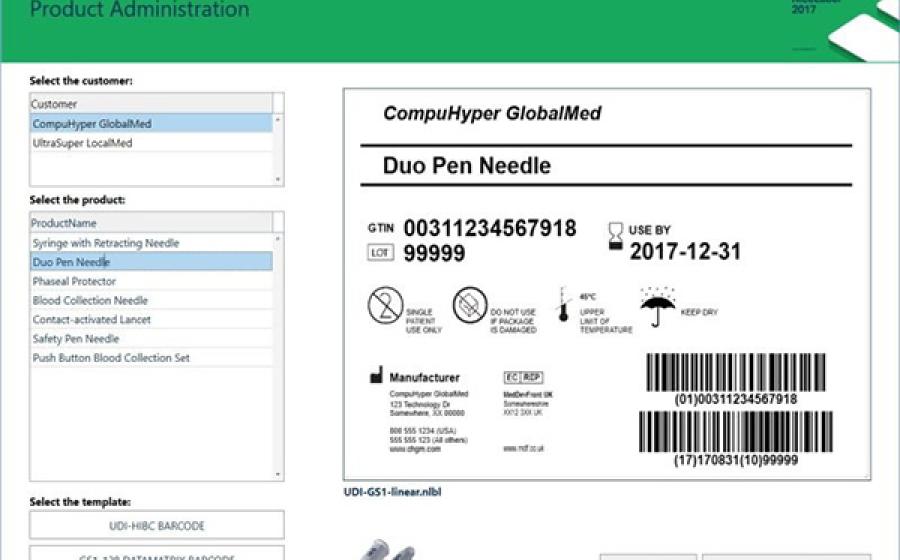Click the lot number 99999
This screenshot has width=900, height=560.
(x=434, y=253)
